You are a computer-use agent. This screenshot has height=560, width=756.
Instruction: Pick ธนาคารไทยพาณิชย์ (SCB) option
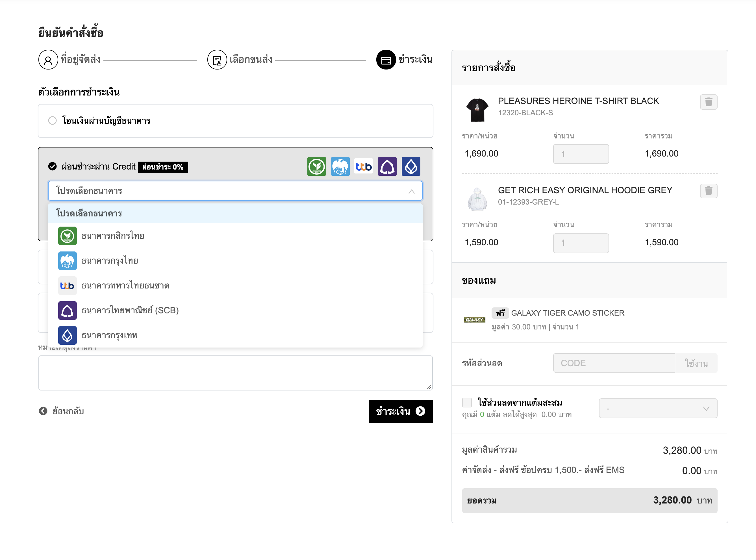click(130, 311)
